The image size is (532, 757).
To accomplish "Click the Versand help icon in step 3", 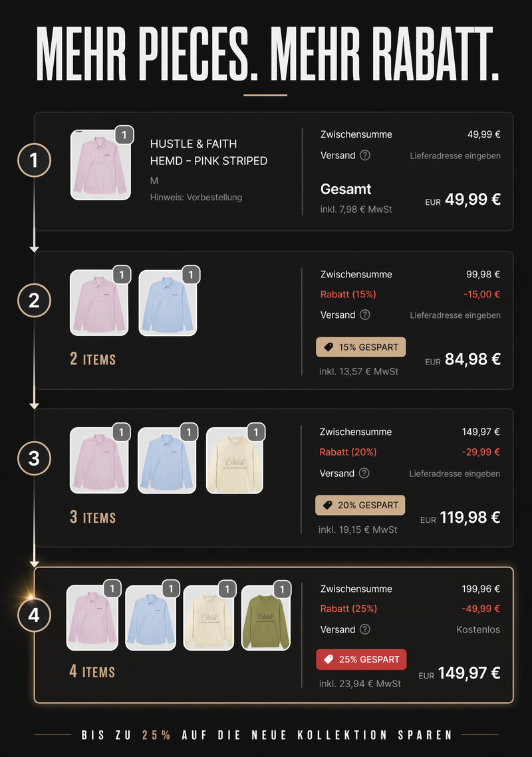I will [x=364, y=474].
